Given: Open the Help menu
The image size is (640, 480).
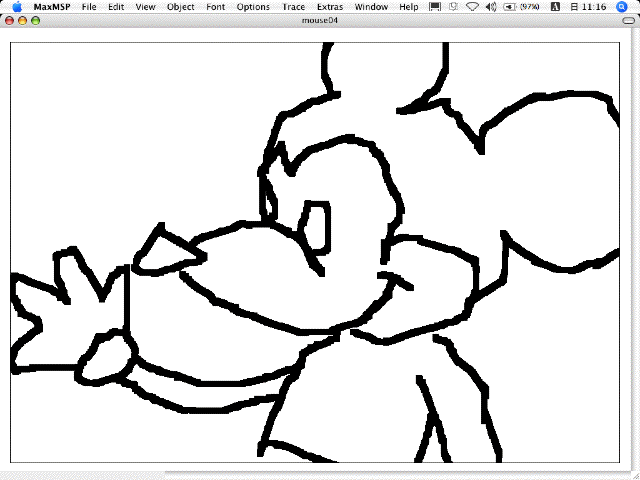Looking at the screenshot, I should [x=409, y=7].
